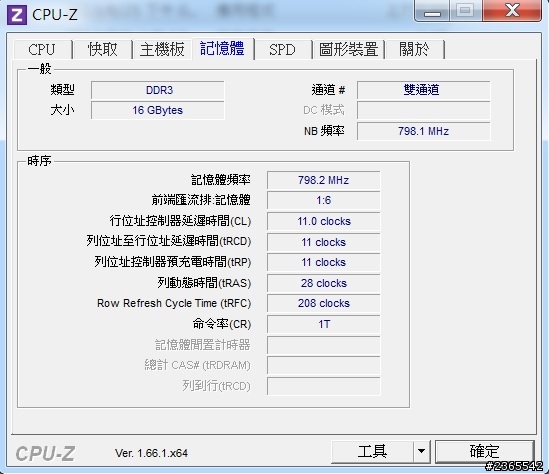Click the tRCD 11 clocks value
This screenshot has width=549, height=474.
pyautogui.click(x=324, y=242)
